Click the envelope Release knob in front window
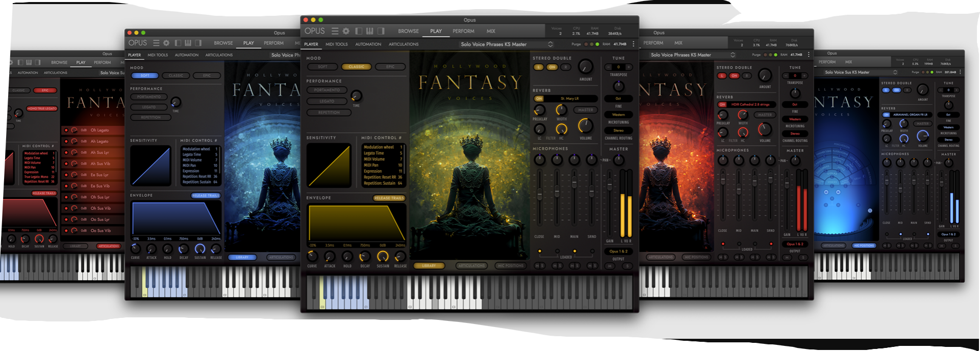Image resolution: width=980 pixels, height=351 pixels. pos(400,256)
